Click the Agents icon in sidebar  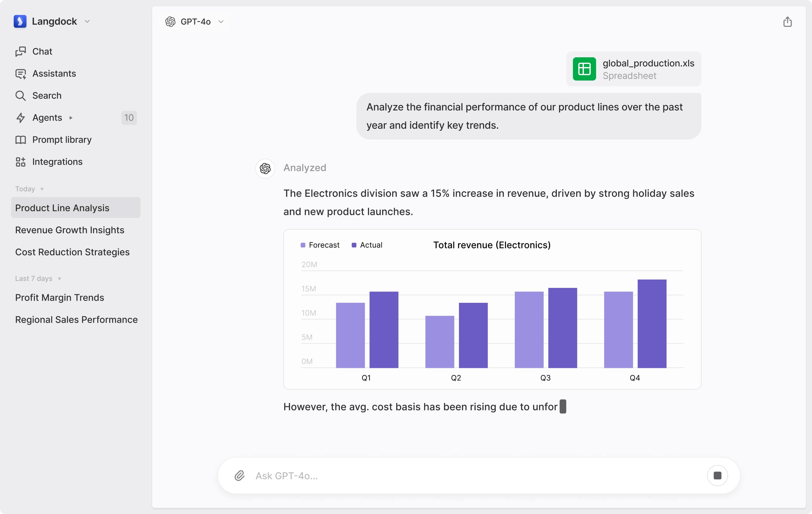pyautogui.click(x=21, y=117)
